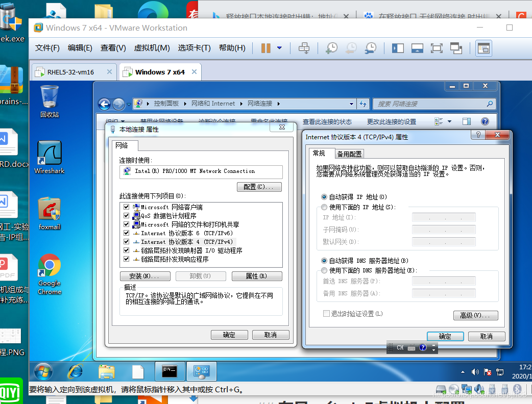Viewport: 532px width, 404px height.
Task: Uncheck Microsoft 网络的文件和打印机共享 item
Action: (127, 224)
